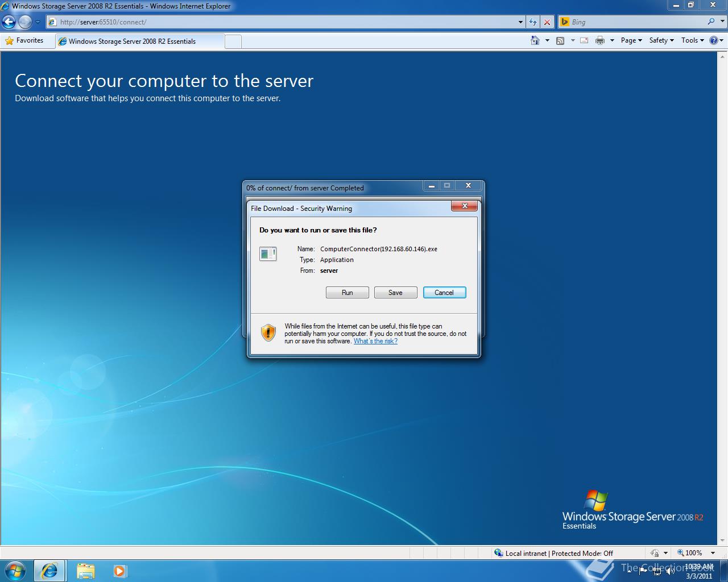Close the File Download Security Warning dialog

click(x=464, y=206)
